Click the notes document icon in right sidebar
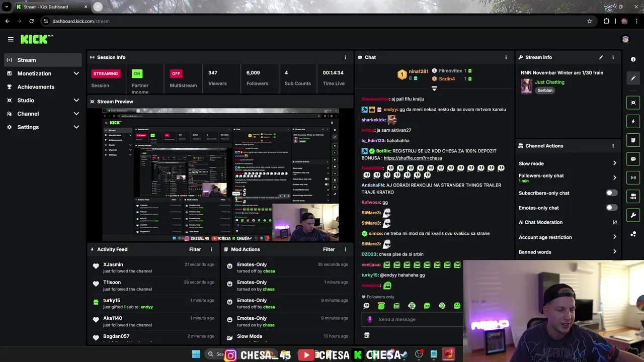The height and width of the screenshot is (362, 644). (x=633, y=140)
